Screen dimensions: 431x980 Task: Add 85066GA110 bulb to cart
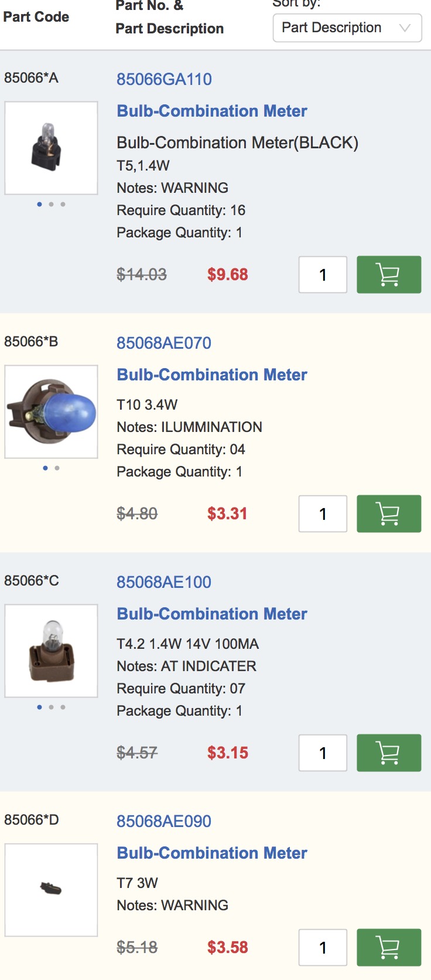(x=389, y=274)
